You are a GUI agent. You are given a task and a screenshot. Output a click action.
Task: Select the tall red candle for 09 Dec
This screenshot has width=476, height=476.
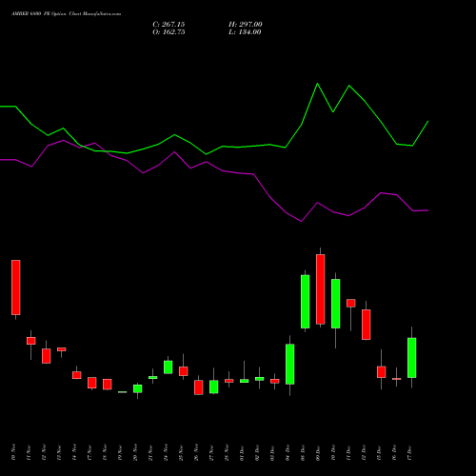(x=321, y=289)
